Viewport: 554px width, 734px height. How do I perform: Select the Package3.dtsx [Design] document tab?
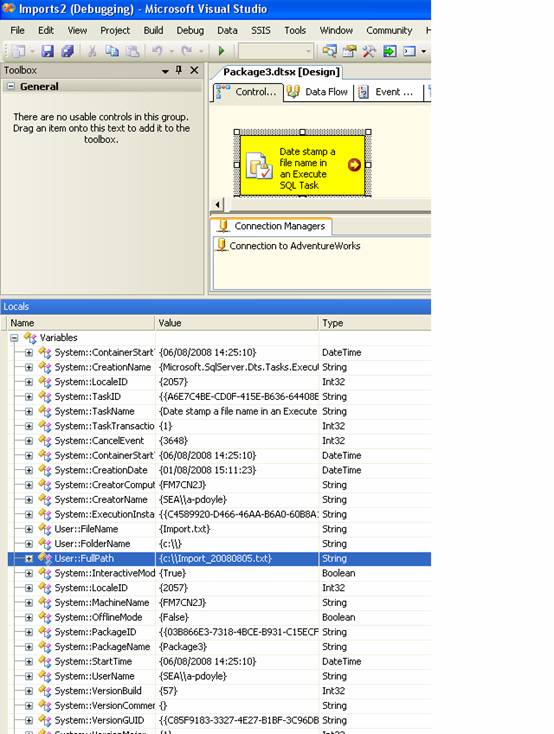click(281, 72)
